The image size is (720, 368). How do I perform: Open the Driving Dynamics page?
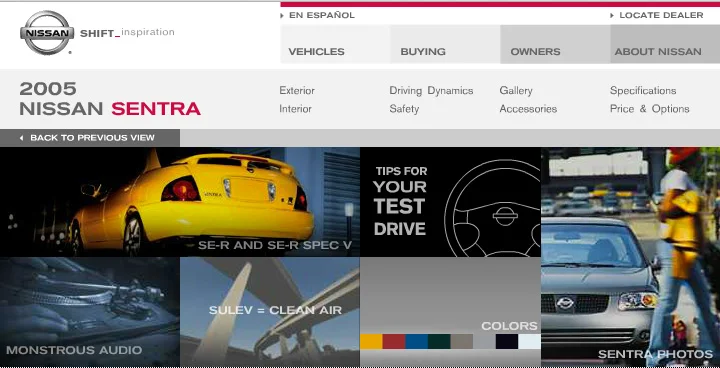coord(431,91)
